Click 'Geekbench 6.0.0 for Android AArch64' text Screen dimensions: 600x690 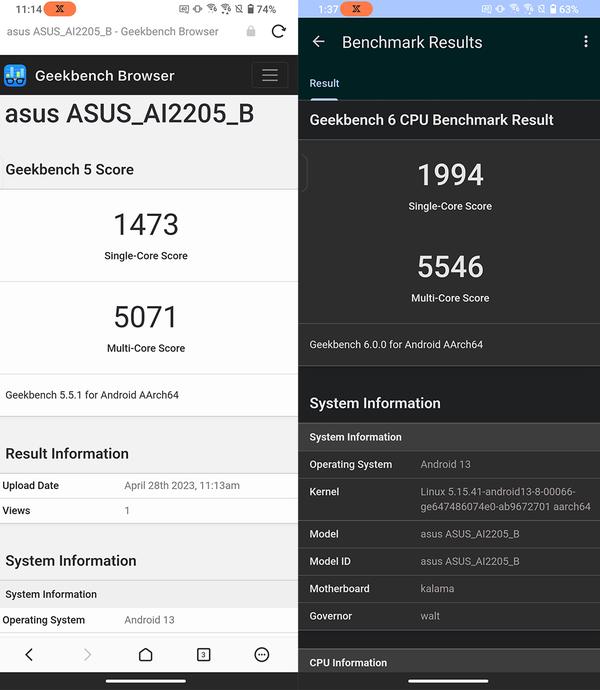(x=396, y=345)
